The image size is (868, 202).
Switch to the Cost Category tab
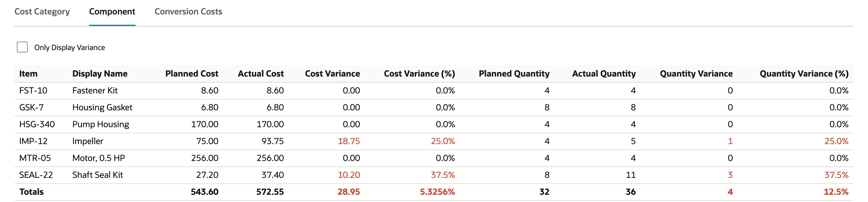(x=42, y=11)
